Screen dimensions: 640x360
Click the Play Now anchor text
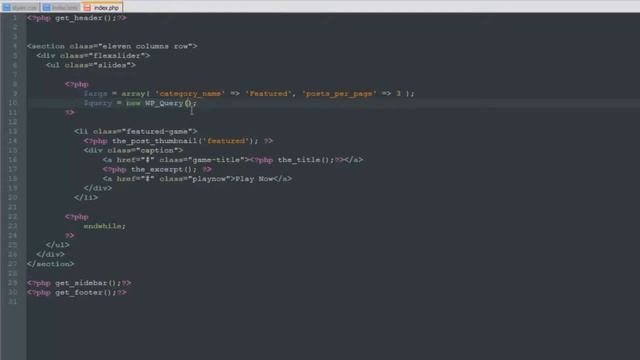click(x=254, y=179)
